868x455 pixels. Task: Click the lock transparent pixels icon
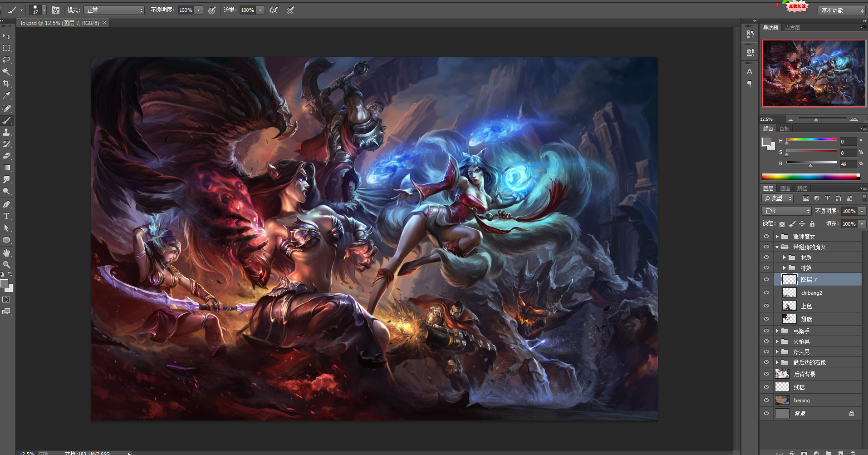pos(782,224)
